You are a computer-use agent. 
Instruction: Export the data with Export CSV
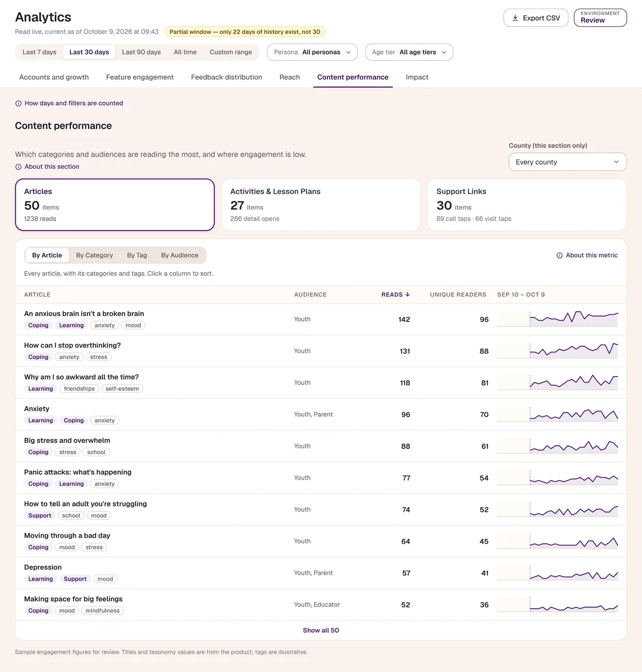pos(536,18)
